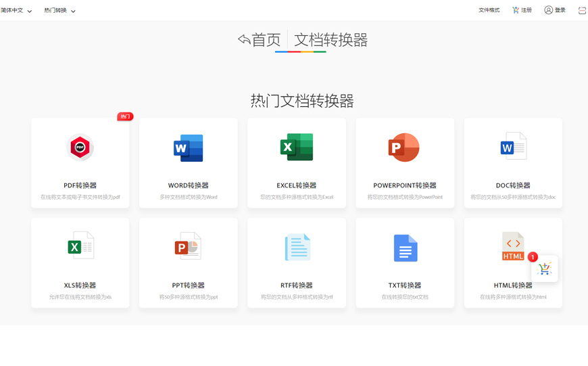The image size is (588, 366).
Task: Click description 您的文档多种源格式转换为Excel
Action: (297, 197)
